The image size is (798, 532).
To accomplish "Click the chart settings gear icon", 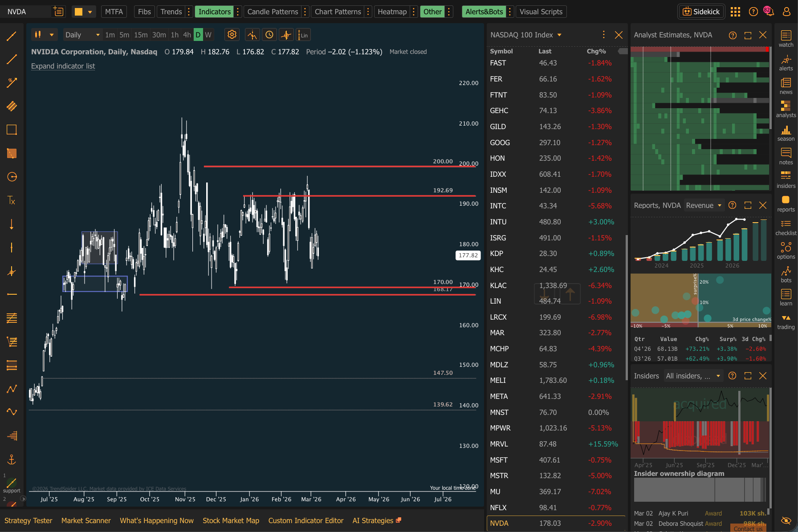I will [x=232, y=35].
